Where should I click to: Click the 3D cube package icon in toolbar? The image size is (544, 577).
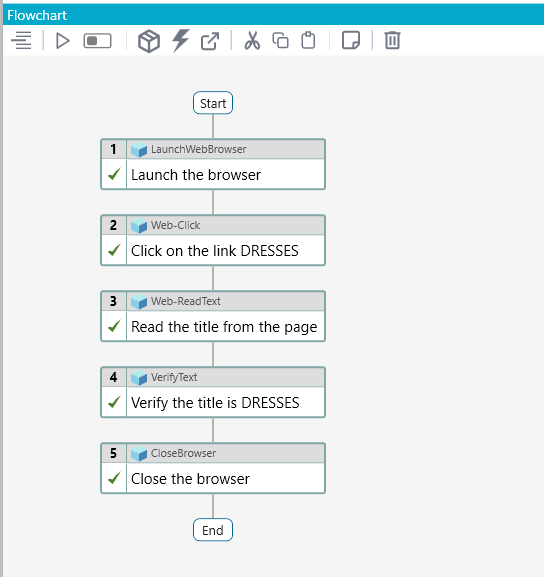[x=149, y=41]
